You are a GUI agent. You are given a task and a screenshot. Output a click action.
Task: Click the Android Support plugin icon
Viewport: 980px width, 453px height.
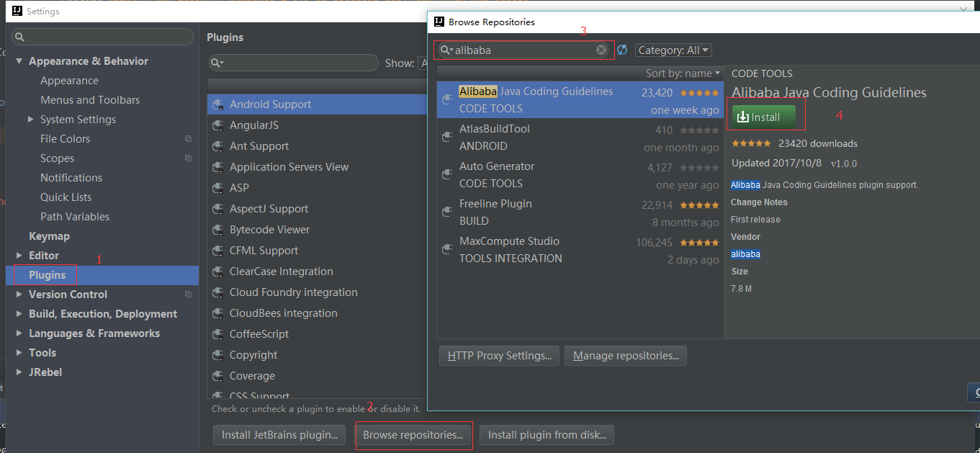[217, 105]
